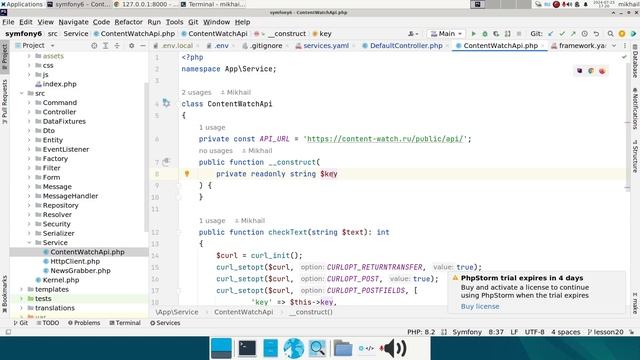This screenshot has height=360, width=640.
Task: Open the Pull Requests tool window
Action: 4,102
